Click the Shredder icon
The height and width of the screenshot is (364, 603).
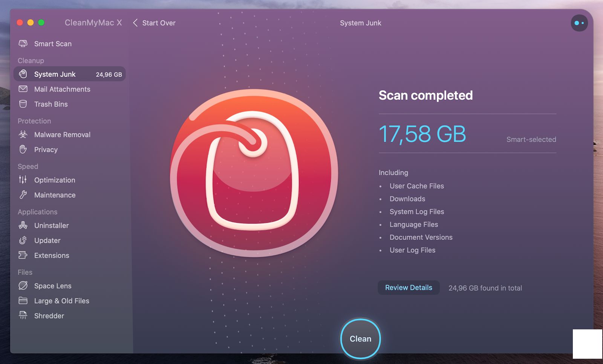click(x=23, y=315)
